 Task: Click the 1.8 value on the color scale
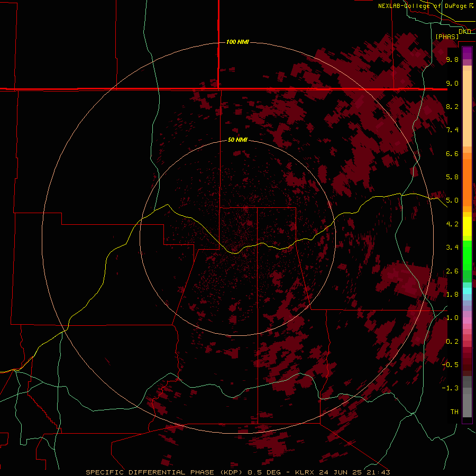[452, 295]
